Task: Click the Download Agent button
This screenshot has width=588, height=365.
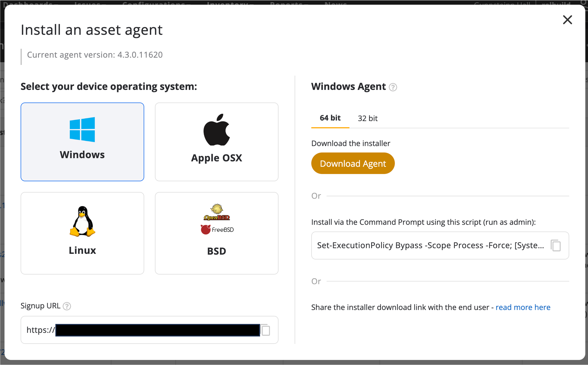Action: click(x=353, y=163)
